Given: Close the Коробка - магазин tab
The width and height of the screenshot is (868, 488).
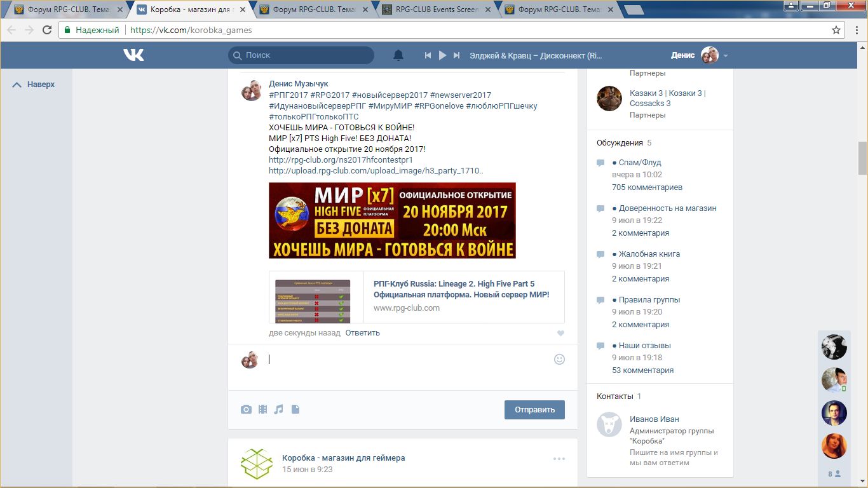Looking at the screenshot, I should coord(242,10).
